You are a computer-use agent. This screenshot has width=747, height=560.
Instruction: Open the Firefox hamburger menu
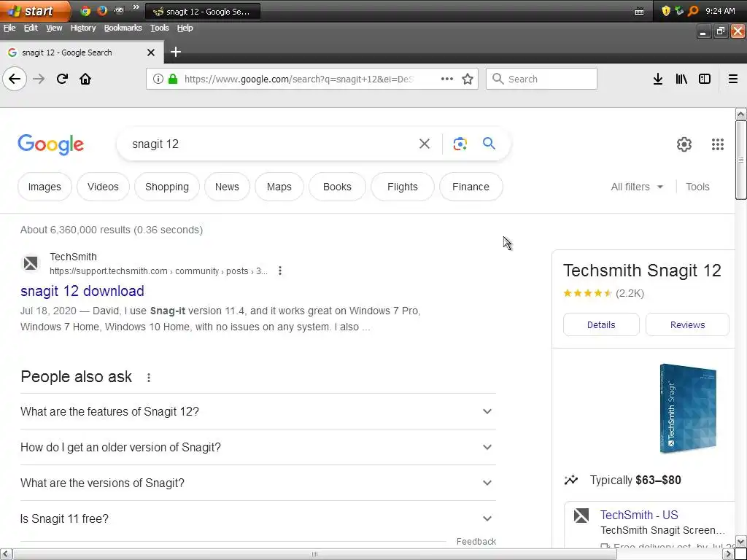[x=733, y=79]
